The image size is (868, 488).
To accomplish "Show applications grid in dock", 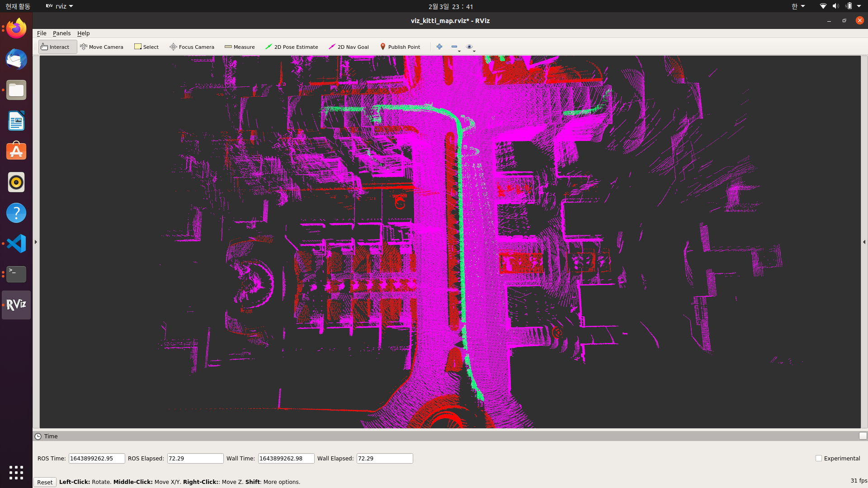I will (16, 473).
